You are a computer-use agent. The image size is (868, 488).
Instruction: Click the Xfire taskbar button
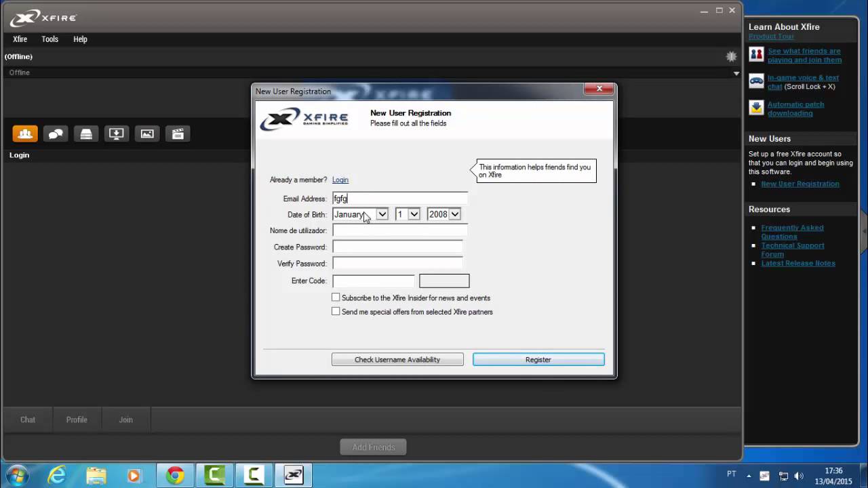[x=293, y=475]
